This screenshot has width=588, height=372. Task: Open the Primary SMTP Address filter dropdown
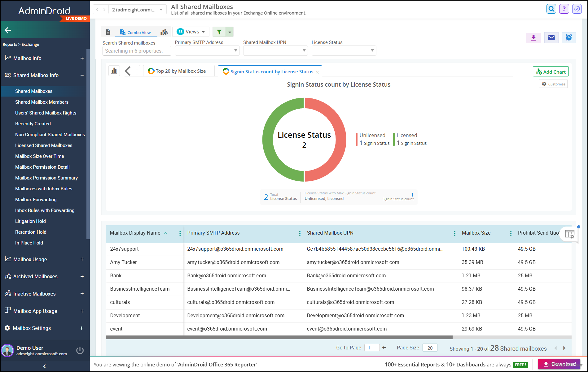(x=207, y=50)
